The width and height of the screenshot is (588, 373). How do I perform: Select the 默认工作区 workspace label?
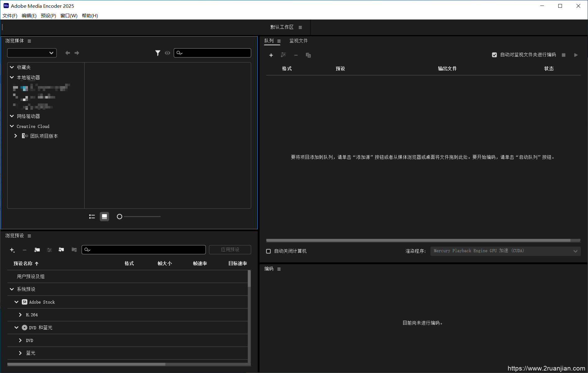(282, 27)
